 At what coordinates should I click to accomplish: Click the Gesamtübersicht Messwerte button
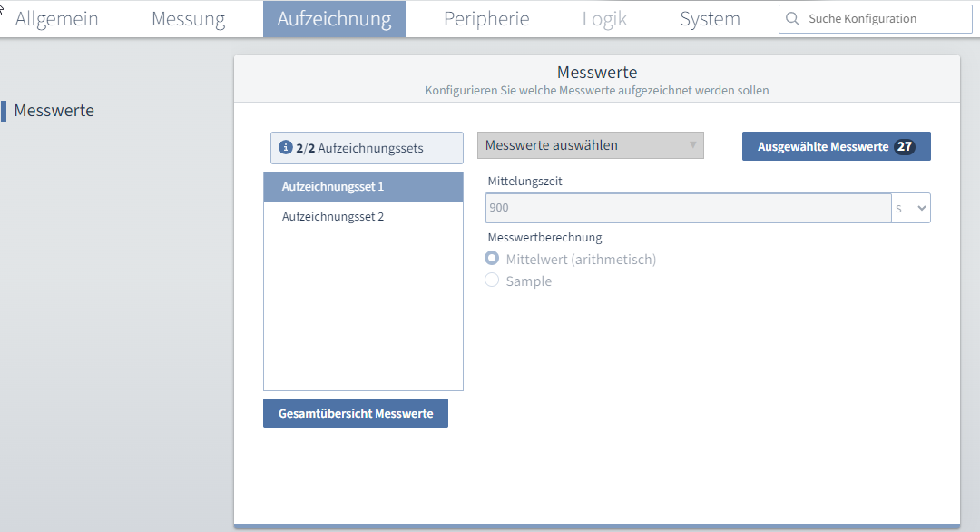coord(355,412)
